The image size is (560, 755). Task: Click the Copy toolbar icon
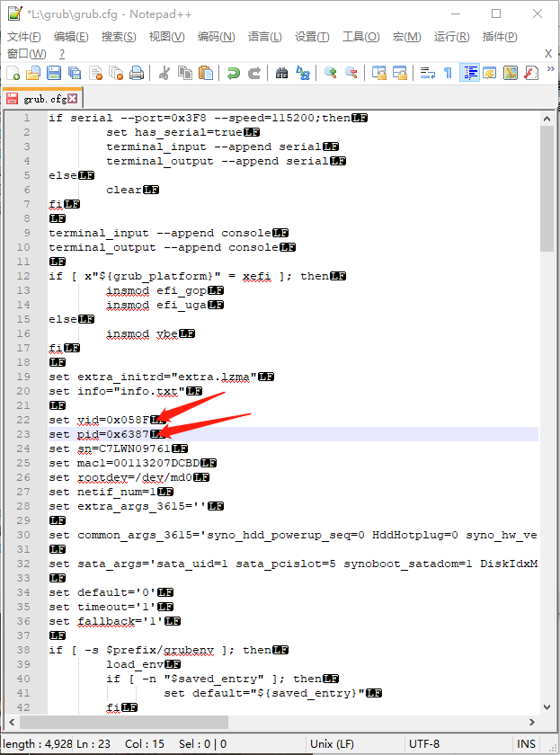coord(185,73)
